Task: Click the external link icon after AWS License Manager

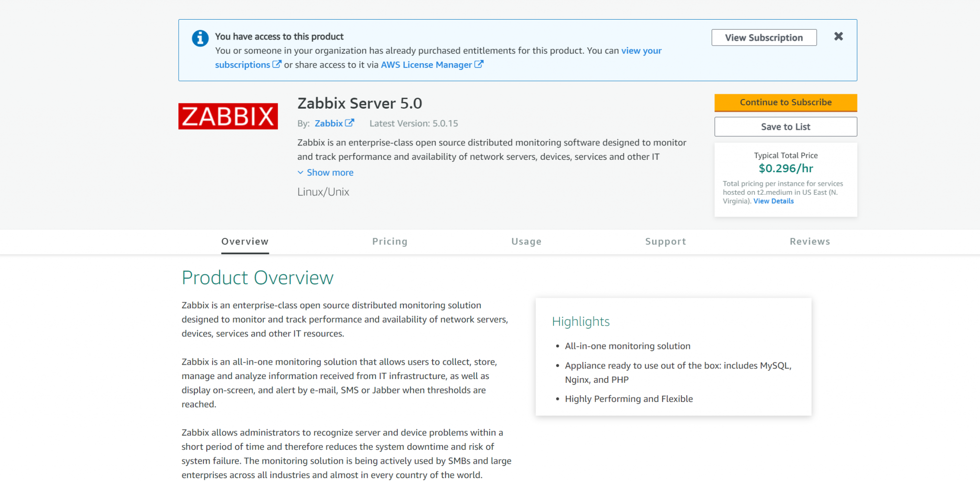Action: click(480, 64)
